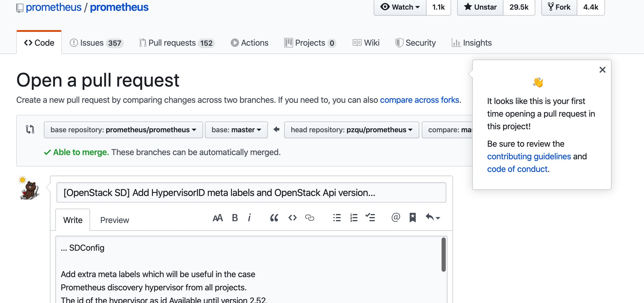
Task: Click the waving hand emoji in popup
Action: pos(538,82)
